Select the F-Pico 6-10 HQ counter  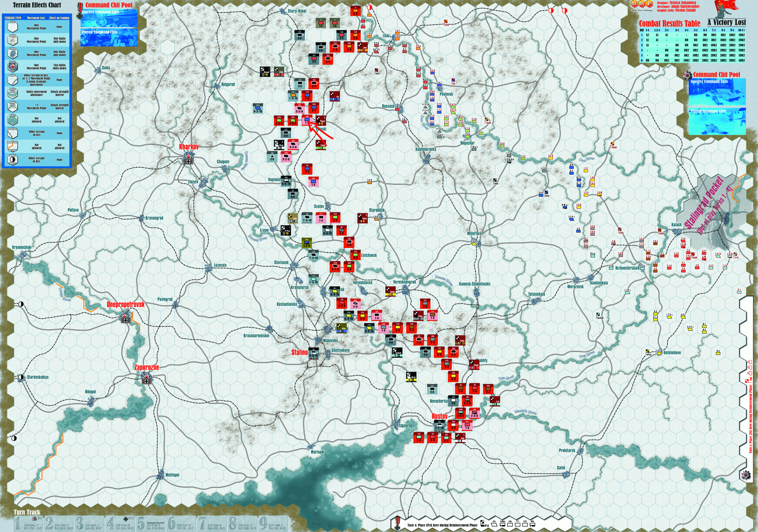coord(286,231)
